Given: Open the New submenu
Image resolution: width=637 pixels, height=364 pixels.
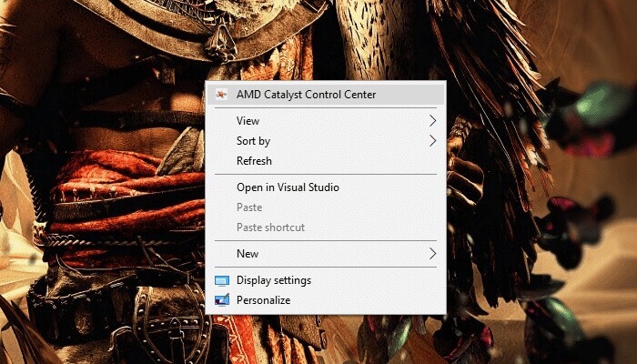Looking at the screenshot, I should click(326, 254).
